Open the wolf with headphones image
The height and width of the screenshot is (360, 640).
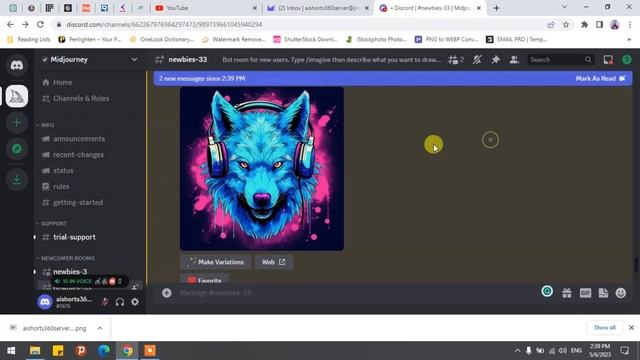(x=262, y=169)
